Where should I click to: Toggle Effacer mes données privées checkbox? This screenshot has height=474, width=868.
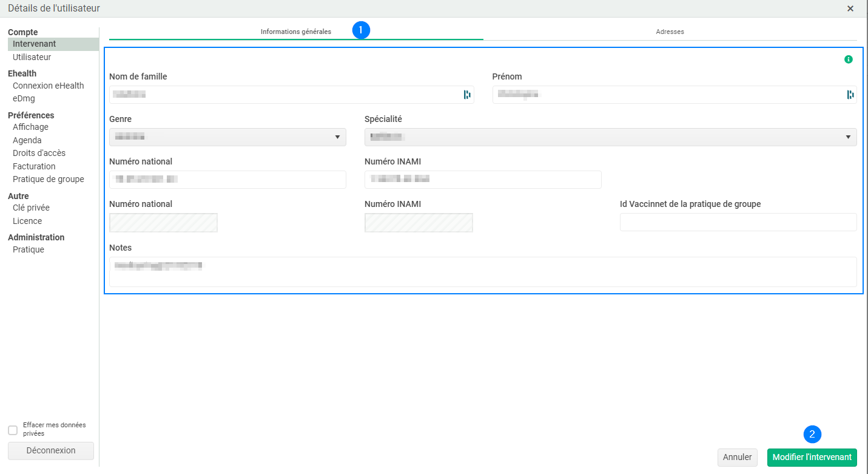coord(13,430)
